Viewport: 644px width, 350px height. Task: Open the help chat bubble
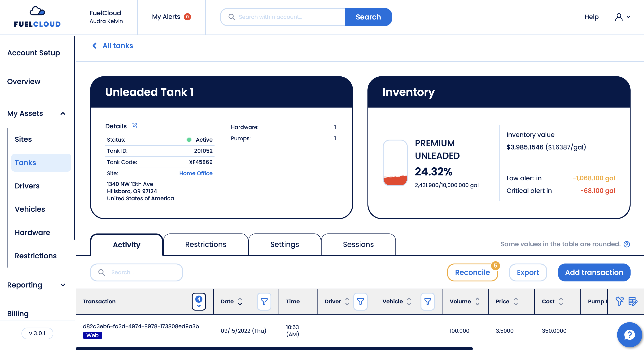coord(629,335)
